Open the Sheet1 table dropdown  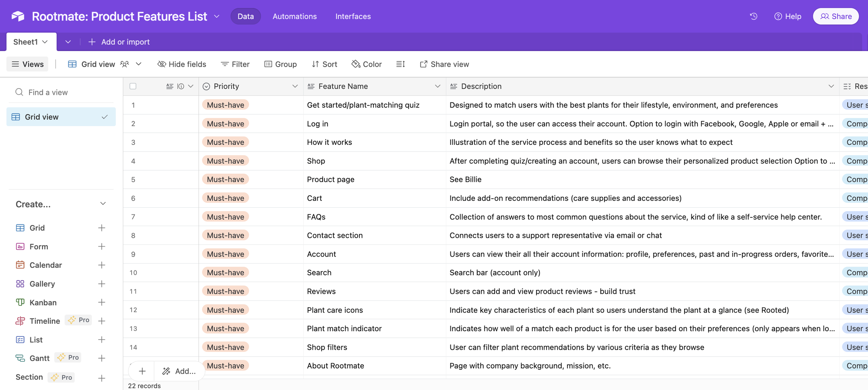[x=45, y=42]
